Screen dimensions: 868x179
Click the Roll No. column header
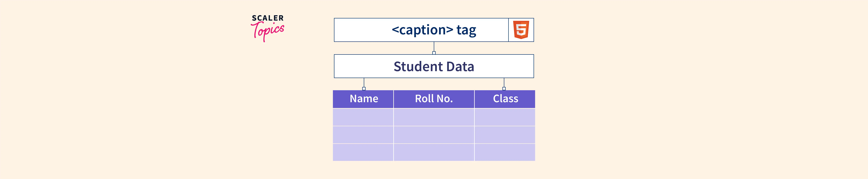pyautogui.click(x=434, y=99)
